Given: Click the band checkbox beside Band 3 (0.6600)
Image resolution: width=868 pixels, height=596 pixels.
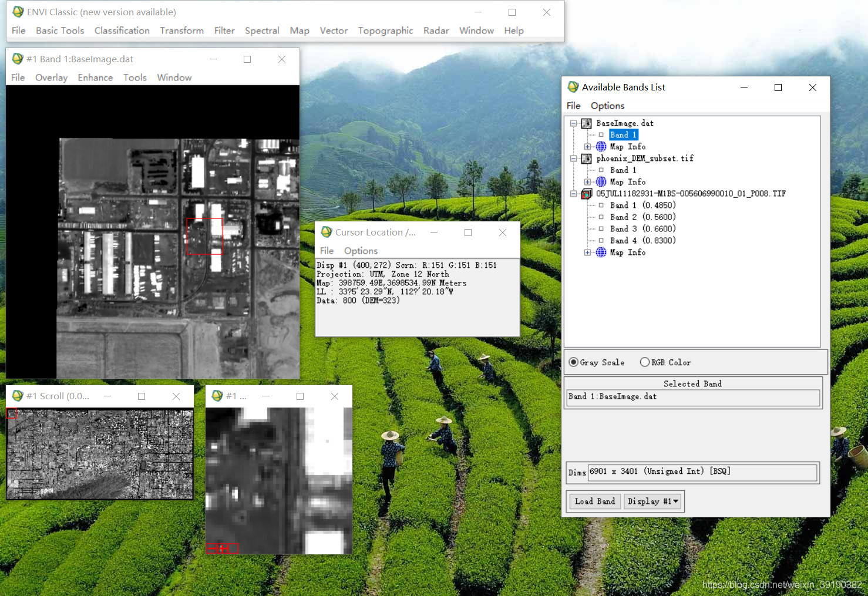Looking at the screenshot, I should point(601,229).
